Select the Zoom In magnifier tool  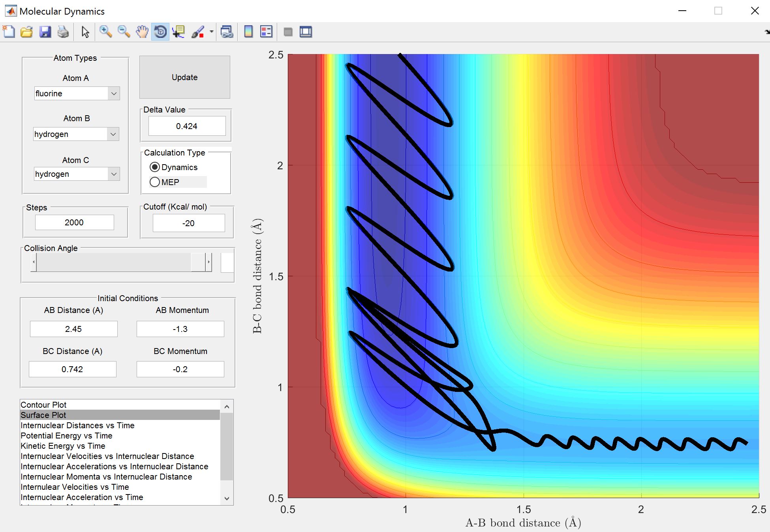105,32
